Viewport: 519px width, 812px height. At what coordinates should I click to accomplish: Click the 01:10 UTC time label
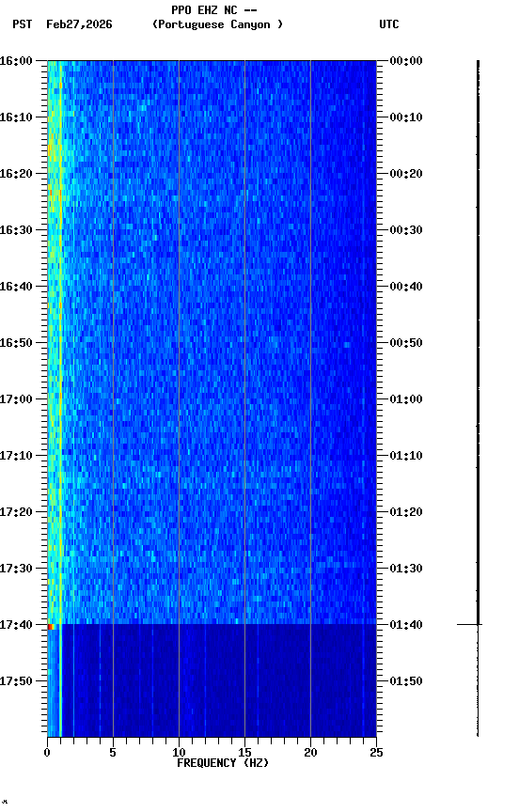[x=406, y=456]
